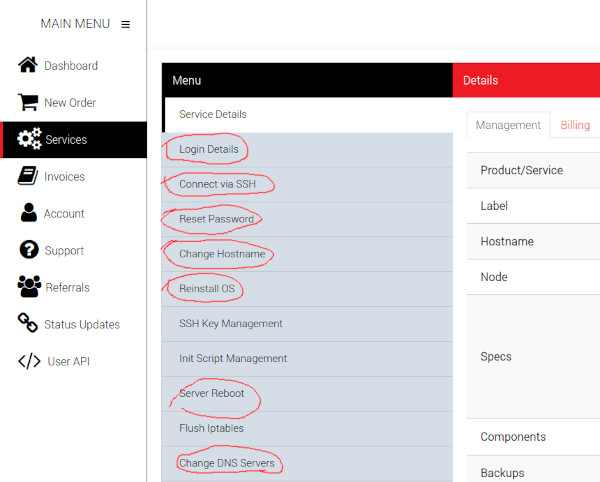Open Reinstall OS menu item
Viewport: 600px width, 482px height.
(307, 289)
